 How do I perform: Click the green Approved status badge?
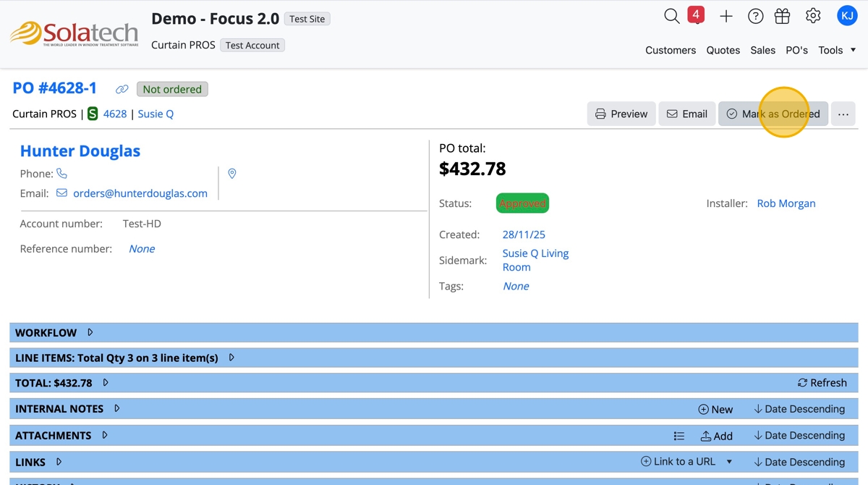522,203
